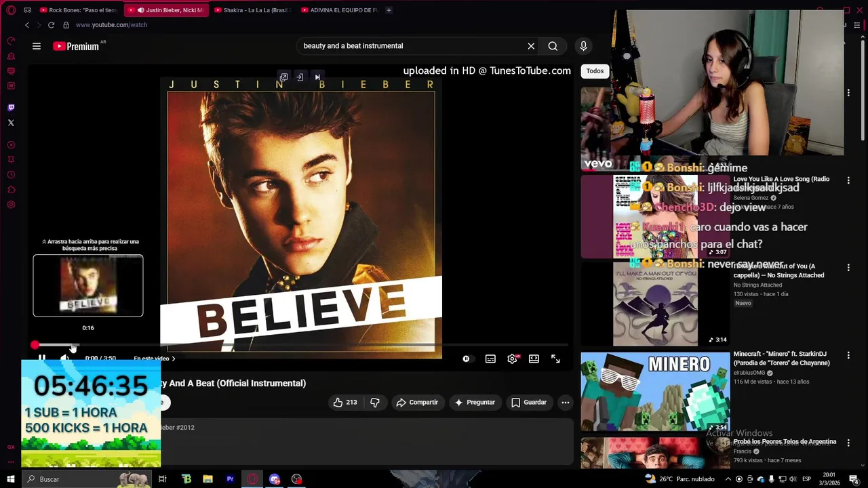Go to the YouTube Premium home logo
Image resolution: width=868 pixels, height=488 pixels.
click(x=76, y=46)
